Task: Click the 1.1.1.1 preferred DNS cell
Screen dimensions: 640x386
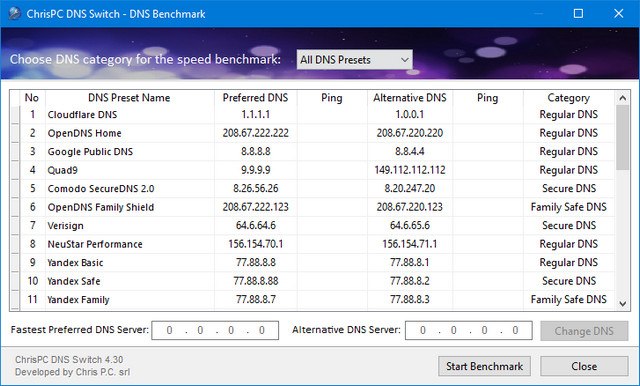Action: pos(256,115)
